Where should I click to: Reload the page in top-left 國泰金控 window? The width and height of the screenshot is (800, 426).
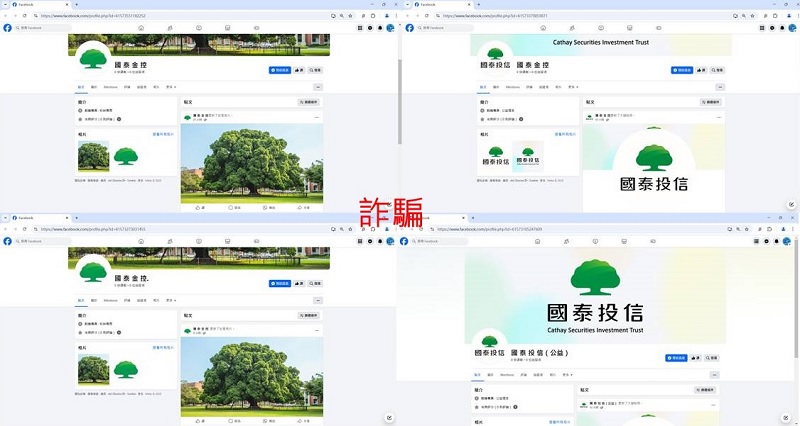pyautogui.click(x=24, y=16)
